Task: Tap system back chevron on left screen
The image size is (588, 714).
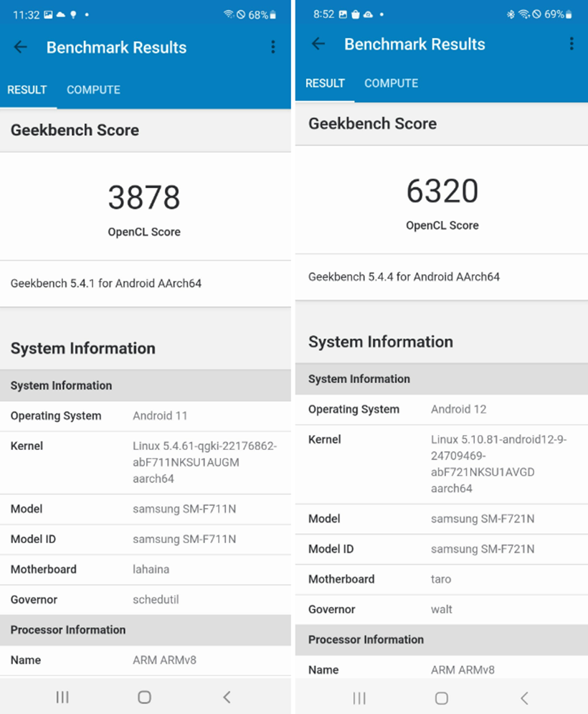Action: pyautogui.click(x=227, y=697)
